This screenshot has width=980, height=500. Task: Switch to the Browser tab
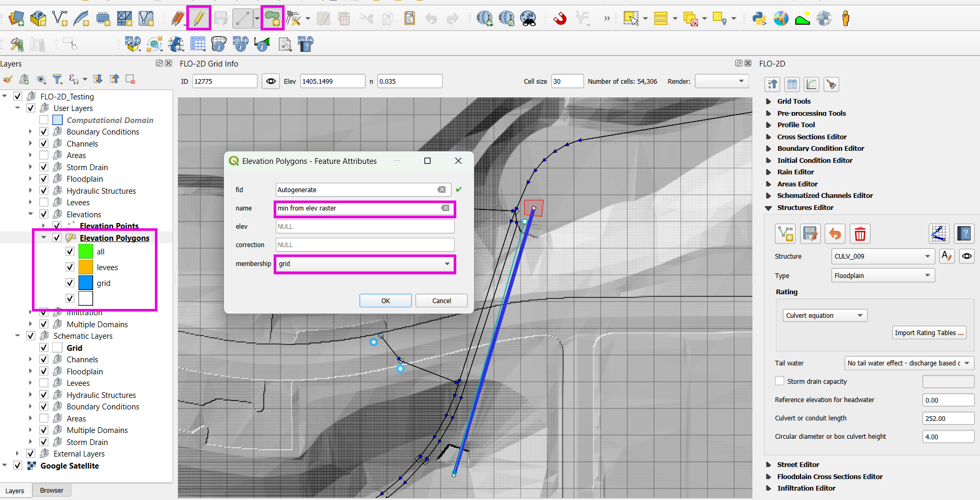tap(51, 491)
